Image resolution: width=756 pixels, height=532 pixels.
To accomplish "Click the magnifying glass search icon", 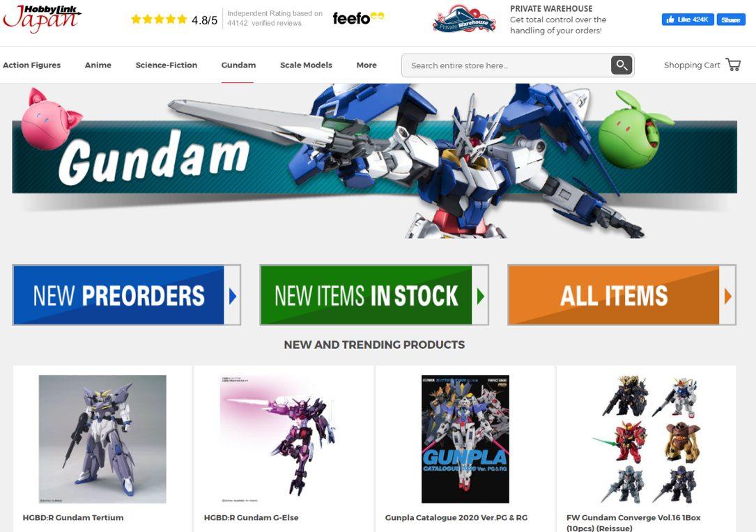I will 622,65.
